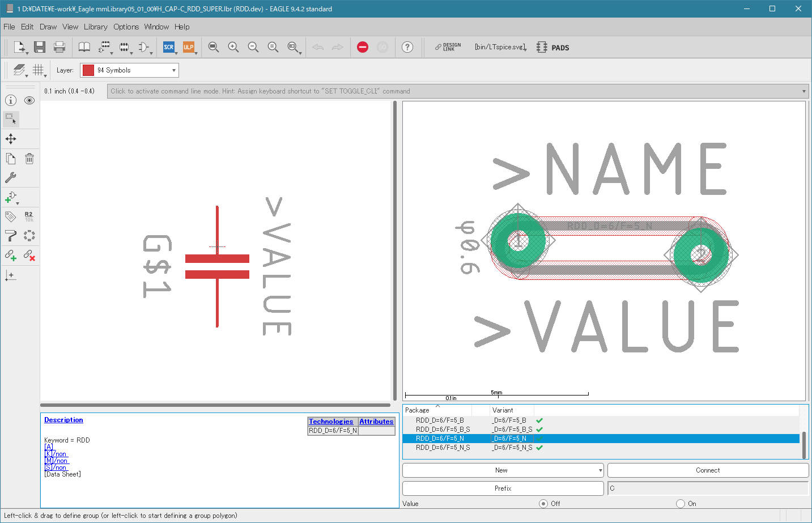This screenshot has width=812, height=523.
Task: Open the Layer 94 Symbols dropdown
Action: pos(129,70)
